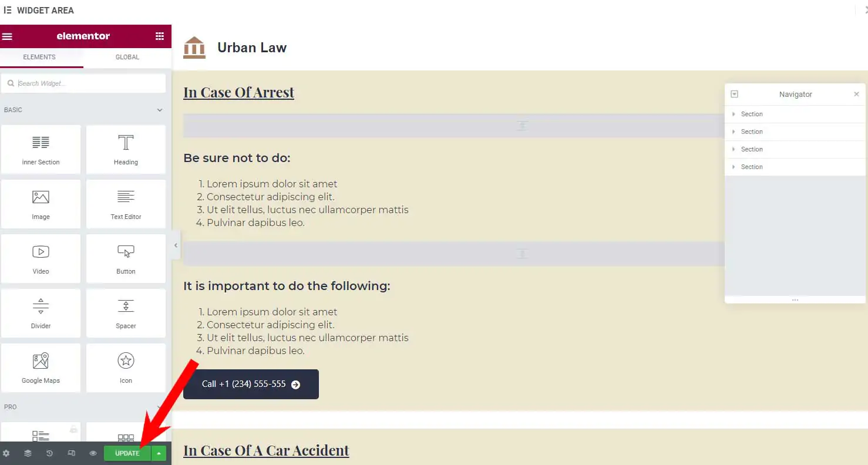Viewport: 868px width, 465px height.
Task: Click the green Update button
Action: [127, 453]
